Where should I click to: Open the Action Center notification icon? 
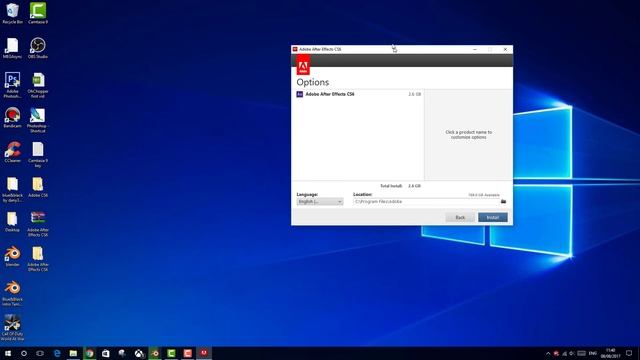click(x=629, y=353)
